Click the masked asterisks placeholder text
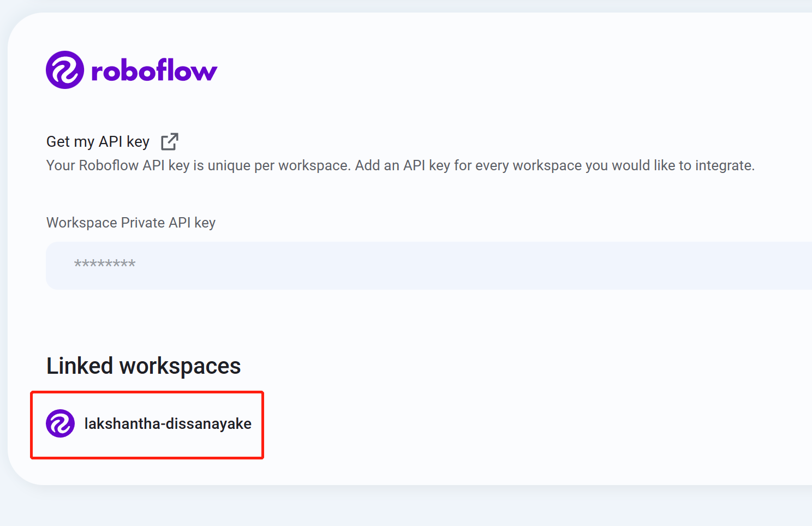The height and width of the screenshot is (526, 812). 105,265
